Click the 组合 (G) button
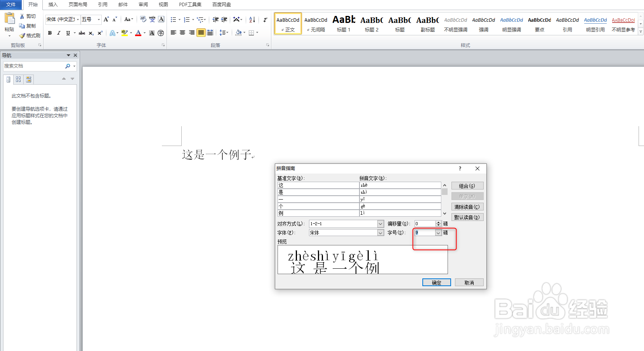644x351 pixels. click(x=467, y=186)
